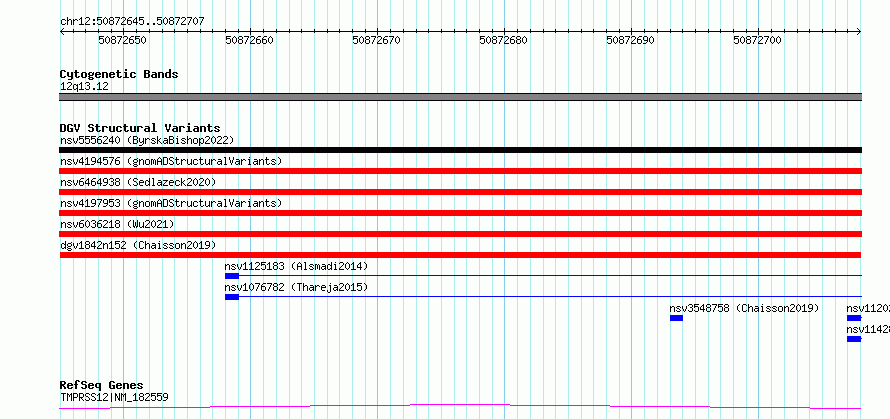Select the red dgv1842n152 variant bar

coord(460,255)
